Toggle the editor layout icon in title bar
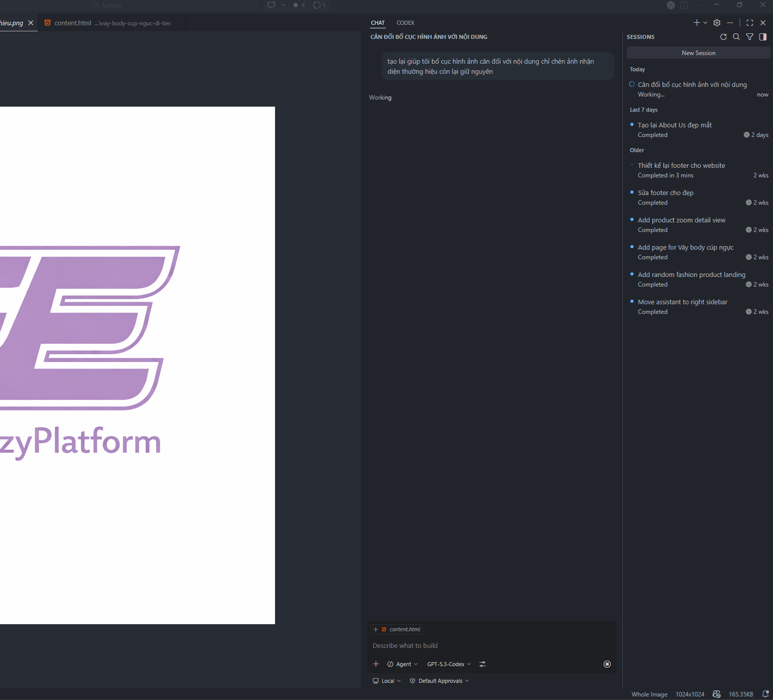 [x=684, y=5]
